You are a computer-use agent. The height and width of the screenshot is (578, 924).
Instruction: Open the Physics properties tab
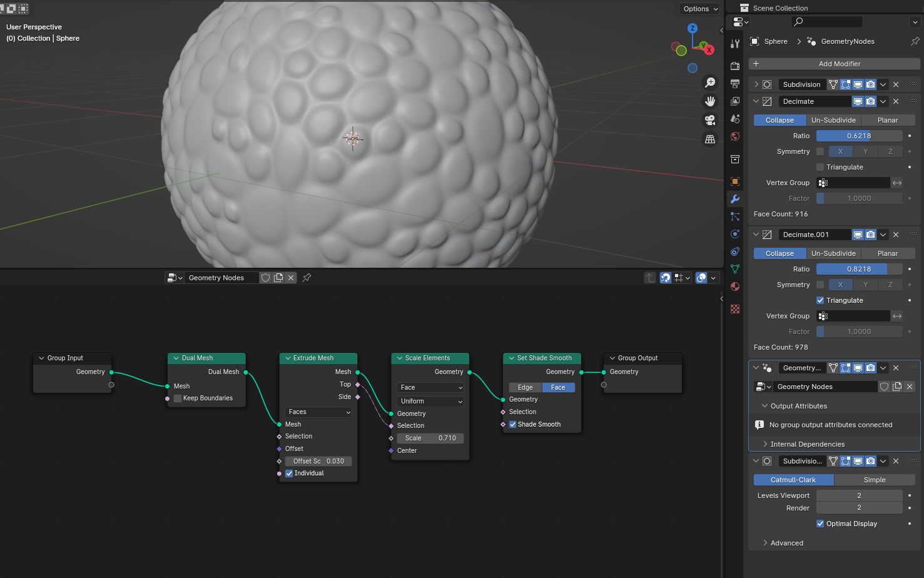tap(735, 234)
